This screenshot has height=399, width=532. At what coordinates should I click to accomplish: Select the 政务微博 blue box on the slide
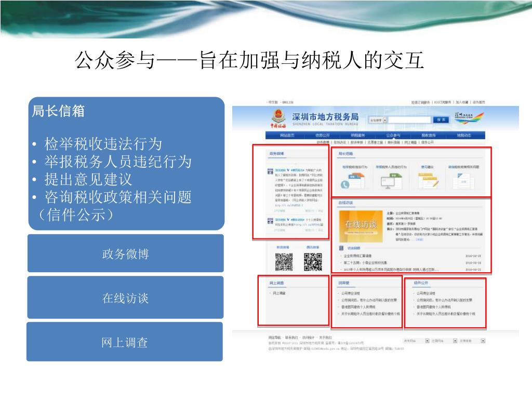pyautogui.click(x=126, y=254)
